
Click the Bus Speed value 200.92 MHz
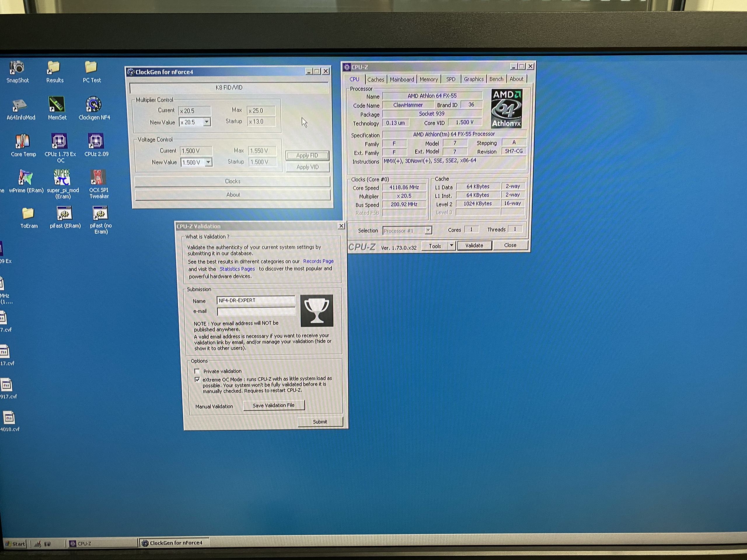pyautogui.click(x=404, y=204)
